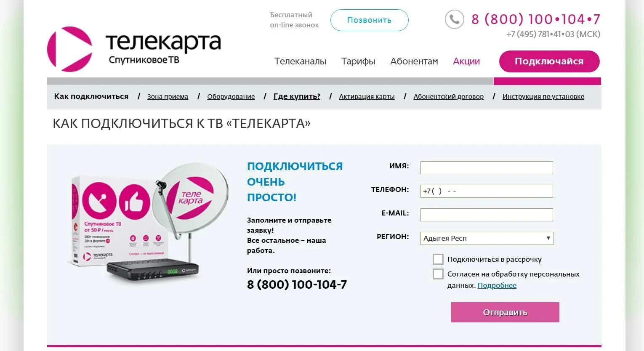
Task: Submit the form with Отправить
Action: (505, 312)
